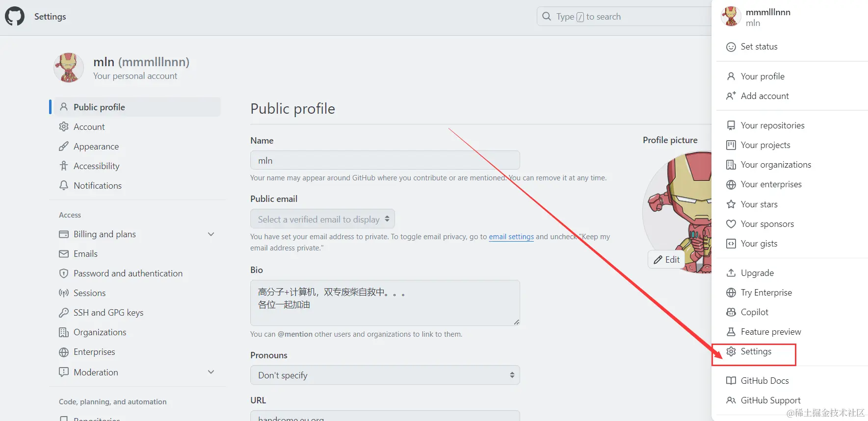Viewport: 868px width, 421px height.
Task: Click the Your sponsors heart icon
Action: (731, 224)
